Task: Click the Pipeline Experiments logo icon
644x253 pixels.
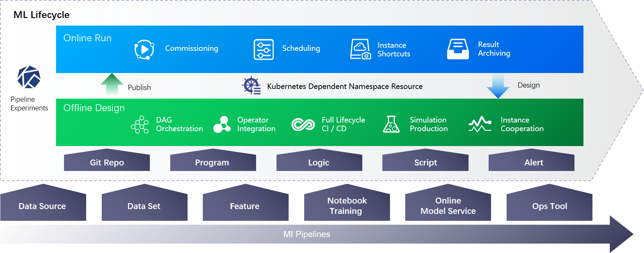Action: tap(29, 77)
